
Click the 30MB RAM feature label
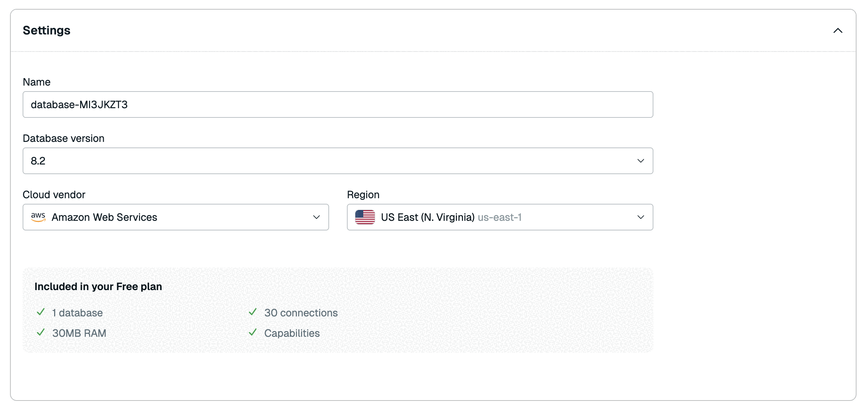(79, 333)
